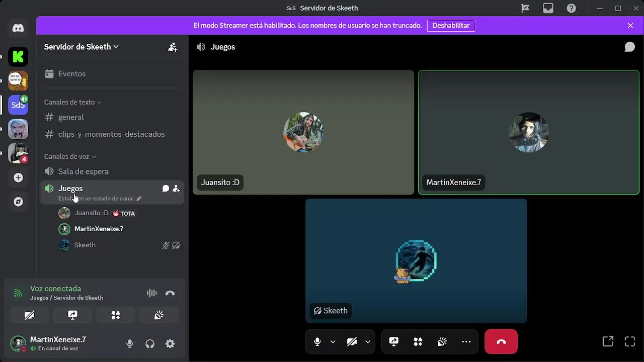Image resolution: width=644 pixels, height=362 pixels.
Task: Share screen from the bottom call bar
Action: (x=394, y=342)
